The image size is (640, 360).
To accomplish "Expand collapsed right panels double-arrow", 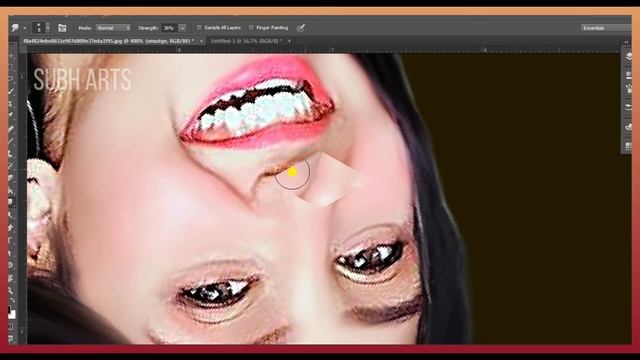I will [627, 42].
